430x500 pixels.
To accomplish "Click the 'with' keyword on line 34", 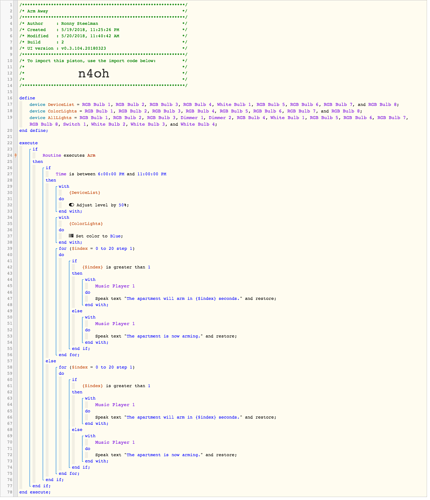I will pos(64,218).
